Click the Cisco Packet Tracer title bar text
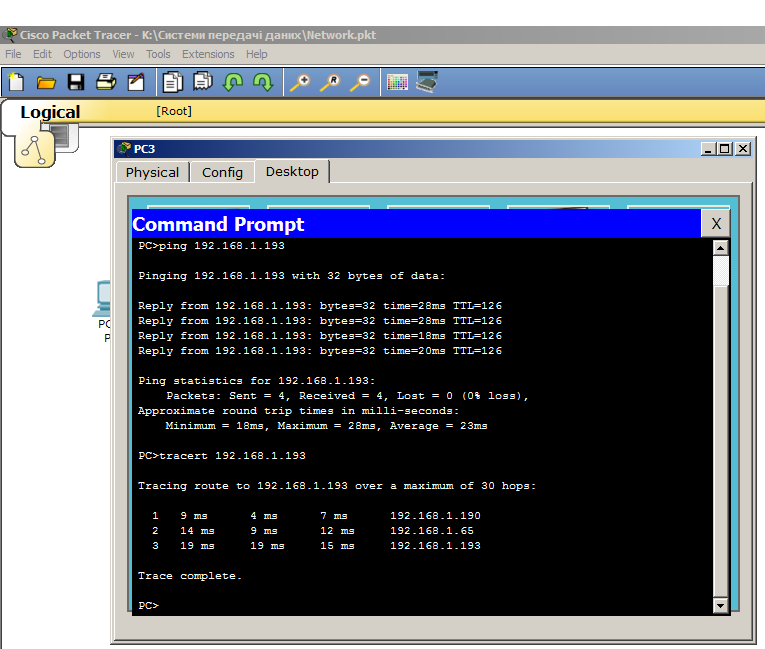Image resolution: width=765 pixels, height=649 pixels. [x=198, y=35]
